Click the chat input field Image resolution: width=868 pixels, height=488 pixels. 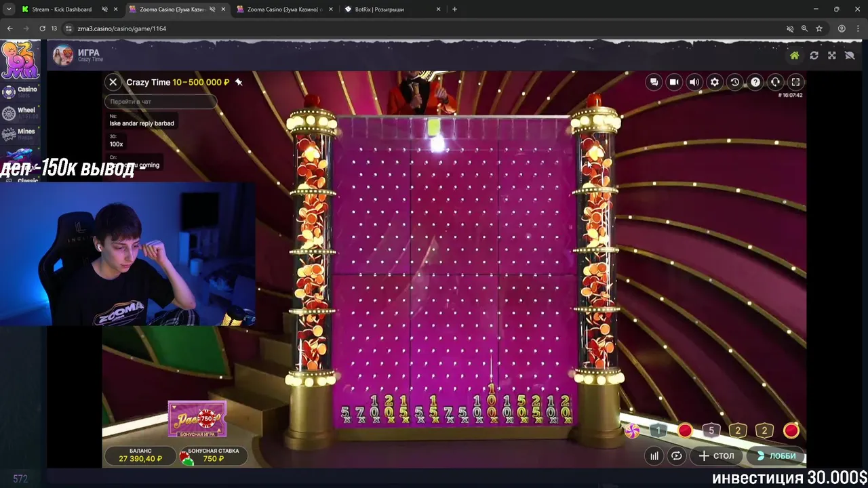tap(161, 102)
